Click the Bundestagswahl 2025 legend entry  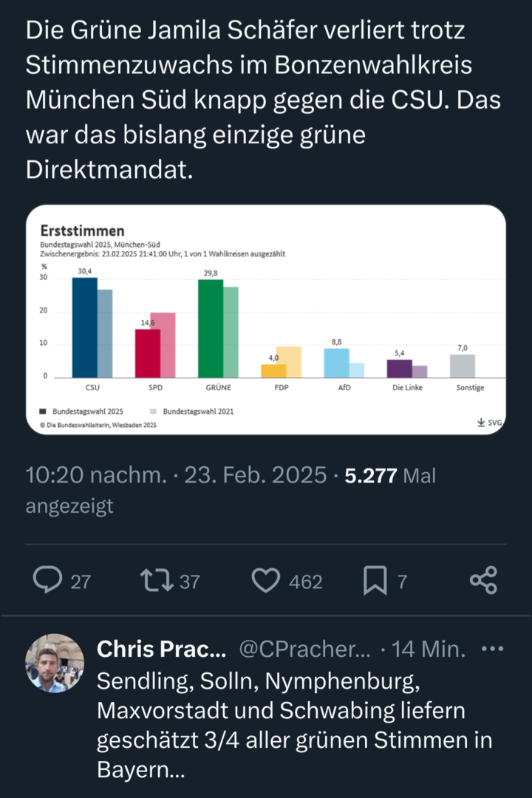pyautogui.click(x=81, y=412)
